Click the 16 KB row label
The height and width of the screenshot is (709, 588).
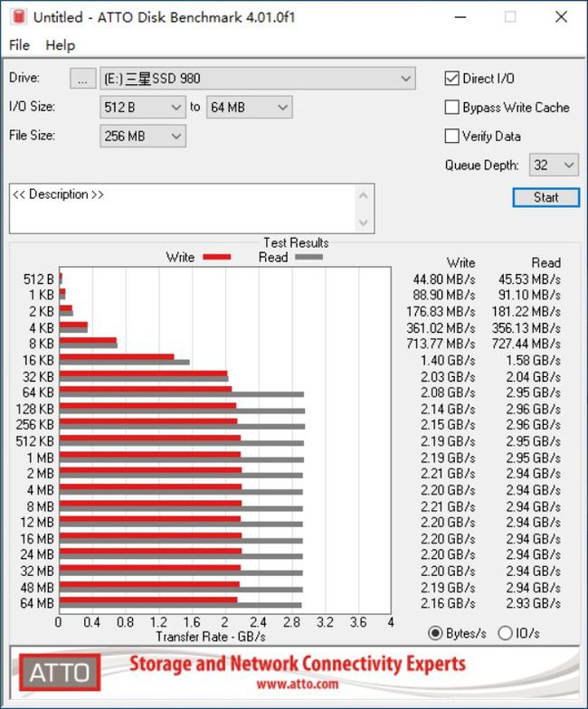coord(38,360)
